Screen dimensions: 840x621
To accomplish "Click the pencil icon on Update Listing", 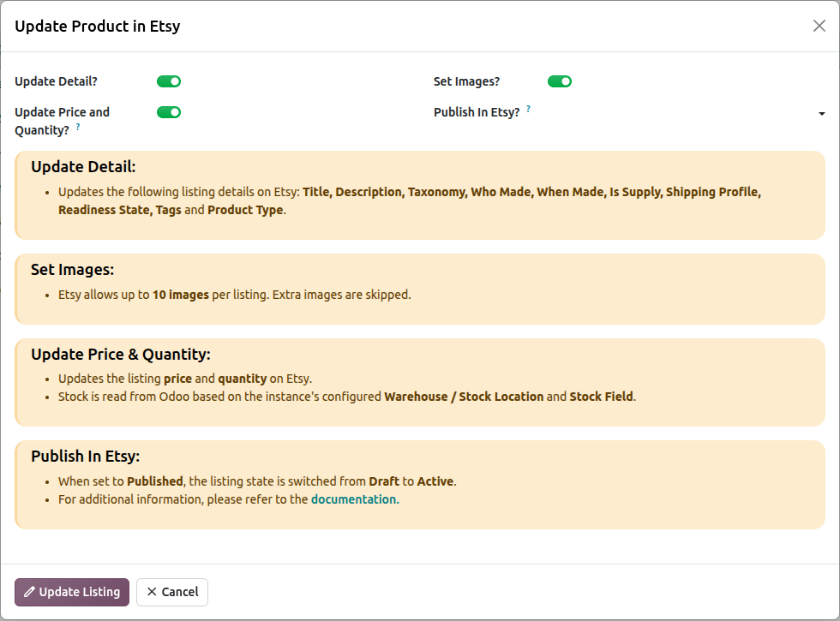I will point(29,592).
